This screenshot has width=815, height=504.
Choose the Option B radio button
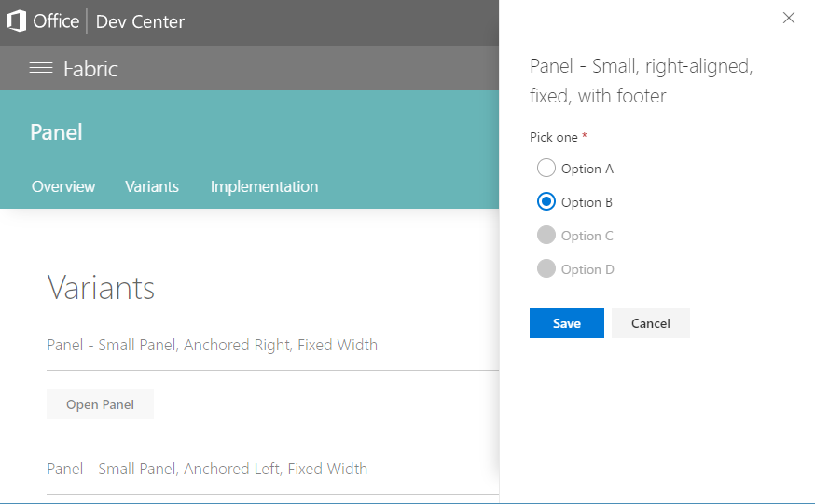click(546, 202)
